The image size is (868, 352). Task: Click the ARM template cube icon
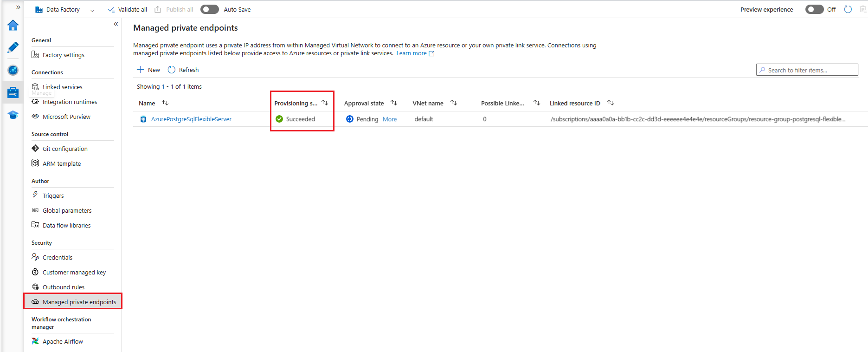tap(35, 163)
